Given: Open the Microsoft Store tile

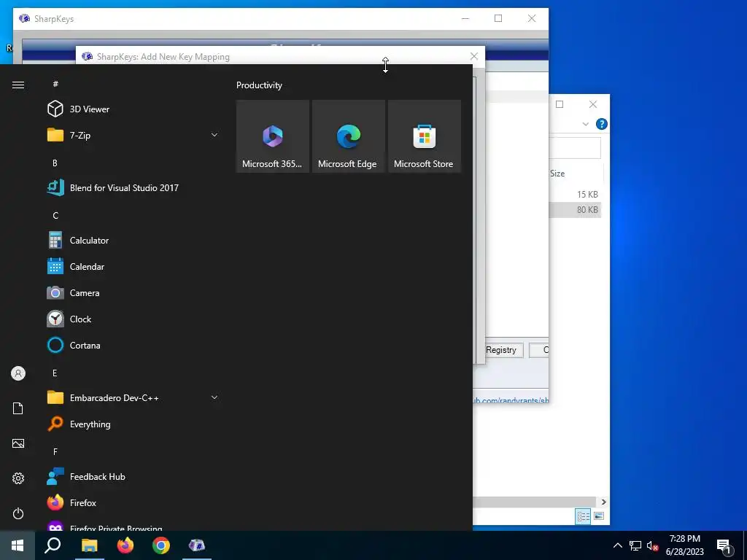Looking at the screenshot, I should pos(425,136).
